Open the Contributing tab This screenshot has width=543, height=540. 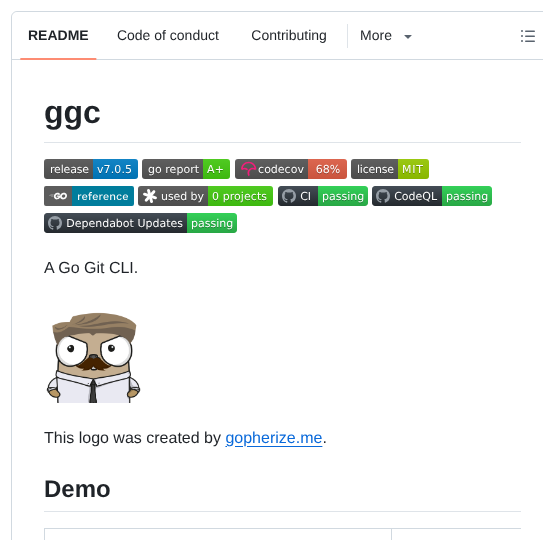click(289, 36)
